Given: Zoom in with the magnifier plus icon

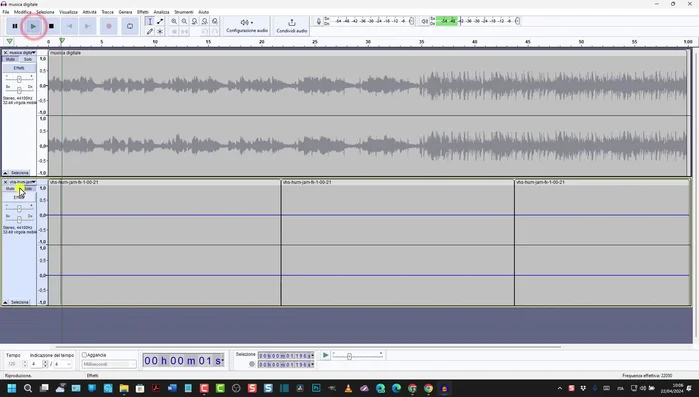Looking at the screenshot, I should pyautogui.click(x=174, y=21).
